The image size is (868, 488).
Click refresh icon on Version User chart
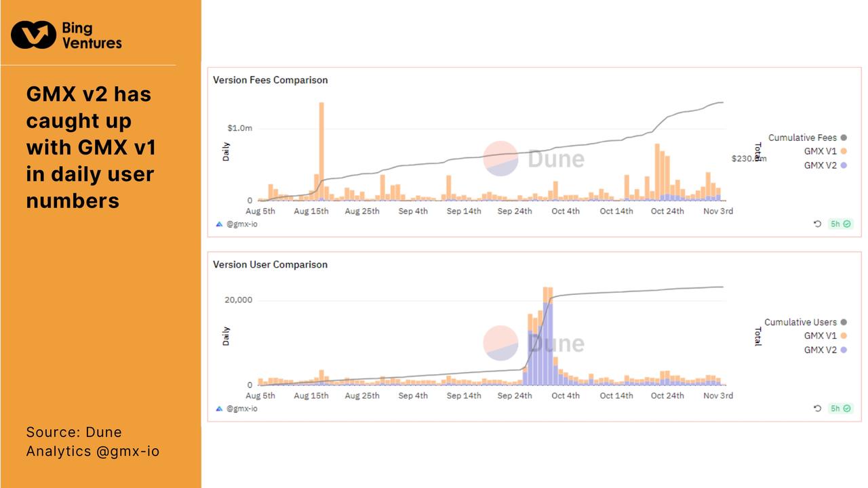817,408
